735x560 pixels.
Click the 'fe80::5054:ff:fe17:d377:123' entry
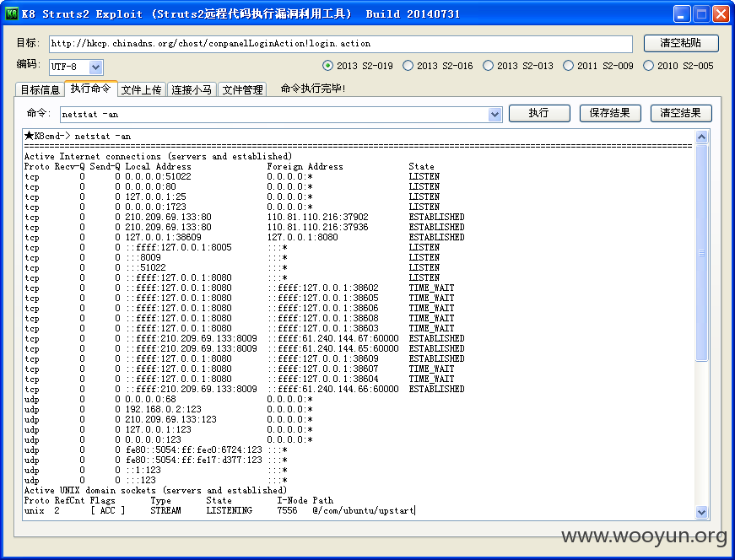pos(194,460)
